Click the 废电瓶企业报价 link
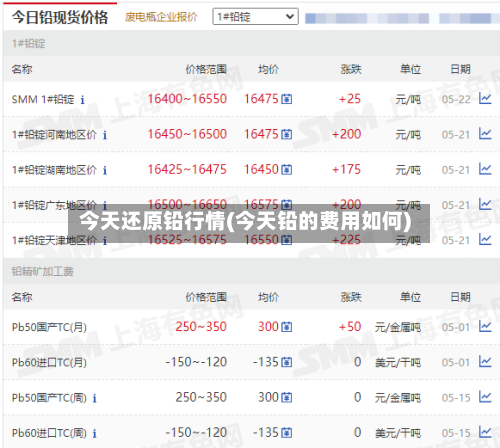 point(161,17)
